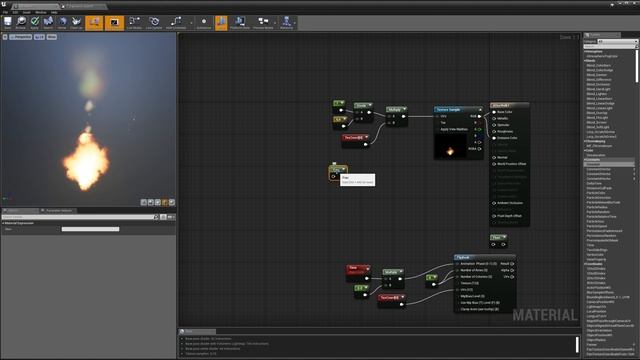
Task: Switch to the Parameter Defaults tab
Action: [x=59, y=211]
